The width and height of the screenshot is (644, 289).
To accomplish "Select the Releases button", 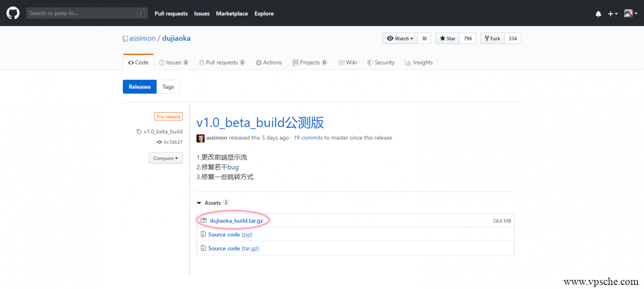I will pyautogui.click(x=139, y=87).
